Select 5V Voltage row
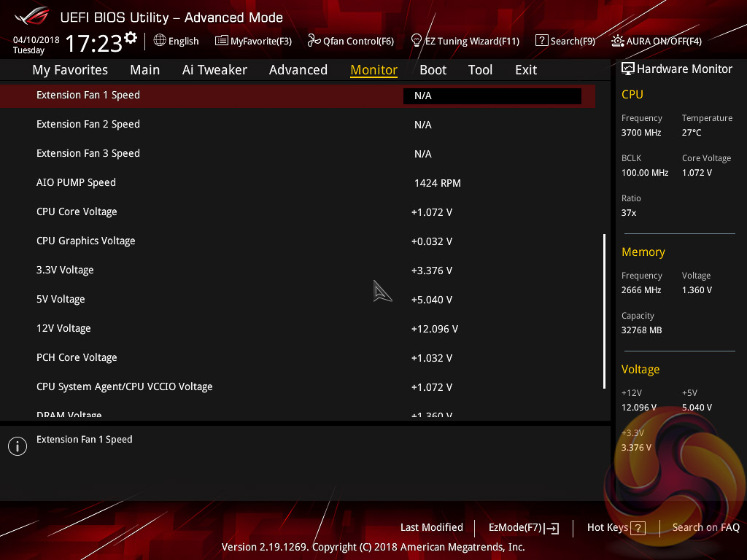747x560 pixels. click(298, 300)
